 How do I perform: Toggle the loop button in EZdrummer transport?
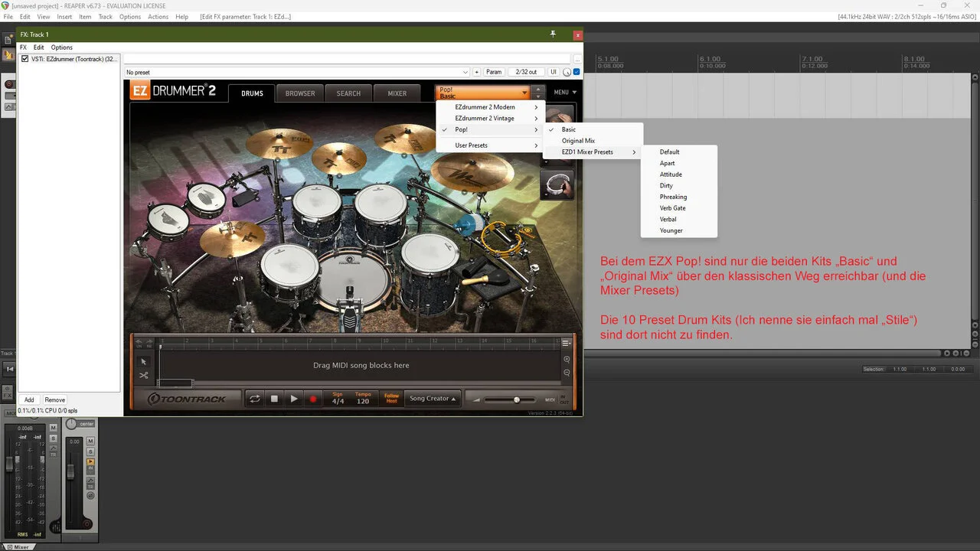click(x=254, y=399)
